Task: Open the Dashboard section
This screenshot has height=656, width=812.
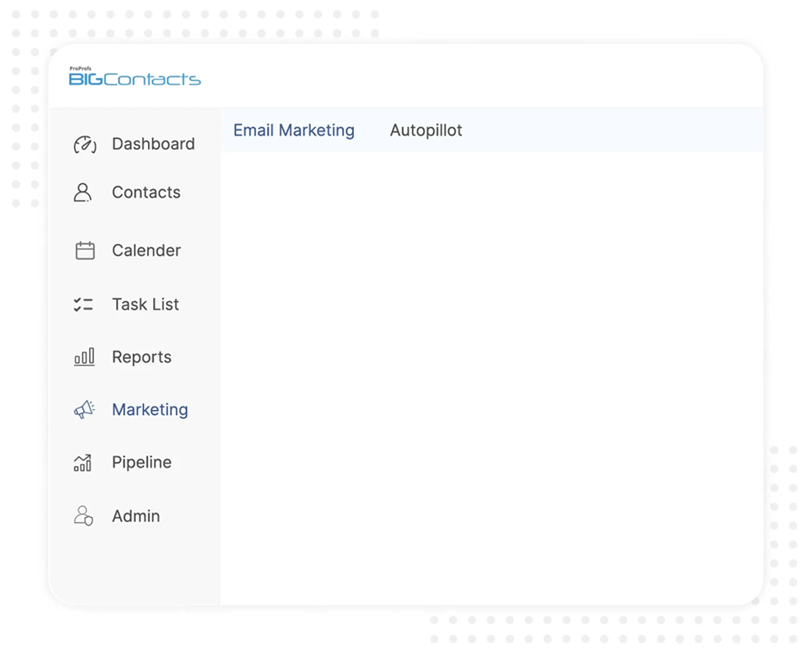Action: point(153,144)
